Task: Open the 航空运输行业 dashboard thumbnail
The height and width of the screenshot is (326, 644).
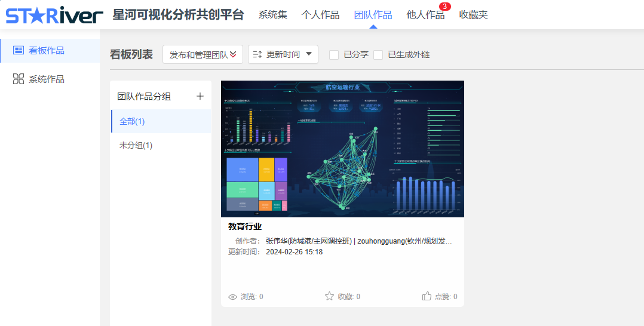Action: tap(342, 149)
